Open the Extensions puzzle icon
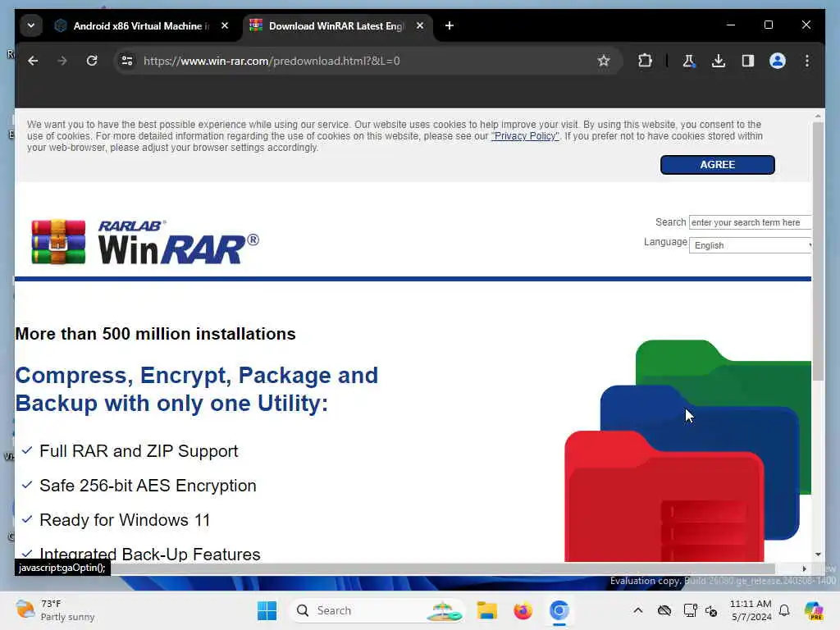This screenshot has width=840, height=630. click(x=645, y=61)
